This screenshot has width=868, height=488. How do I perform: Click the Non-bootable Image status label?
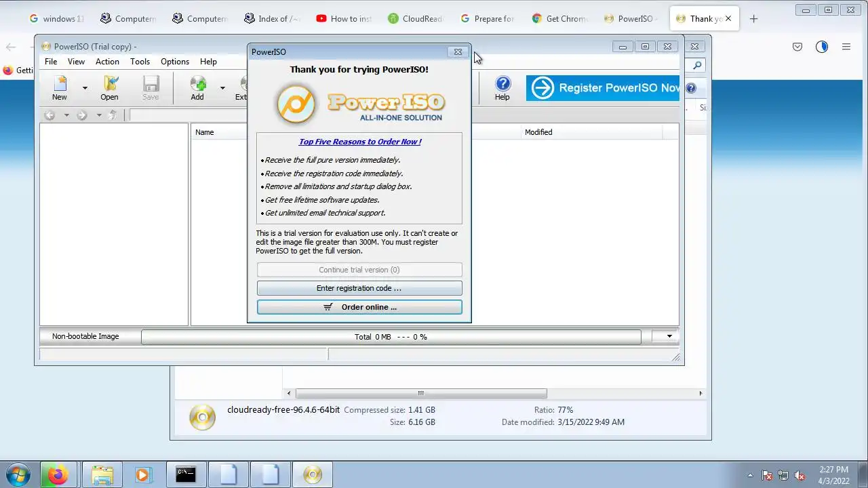[x=85, y=336]
